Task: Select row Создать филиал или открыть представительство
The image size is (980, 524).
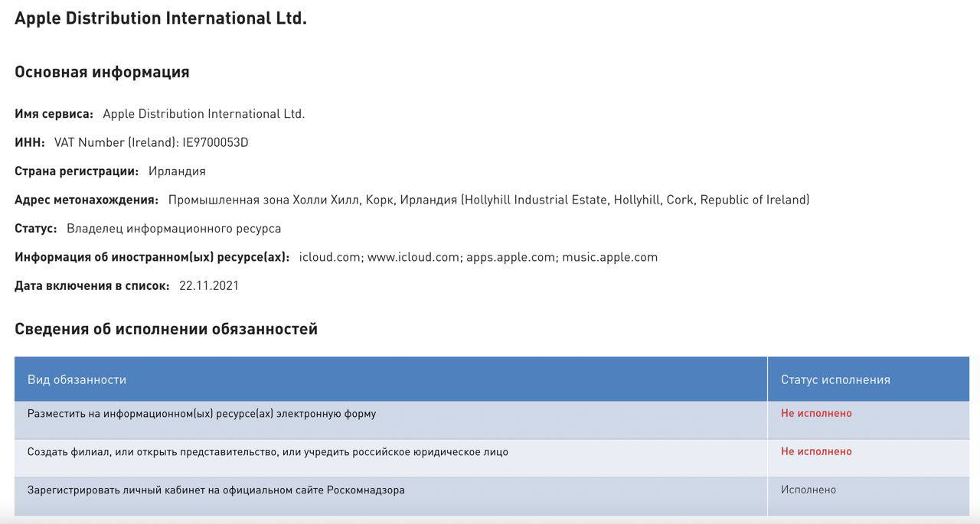Action: [492, 458]
